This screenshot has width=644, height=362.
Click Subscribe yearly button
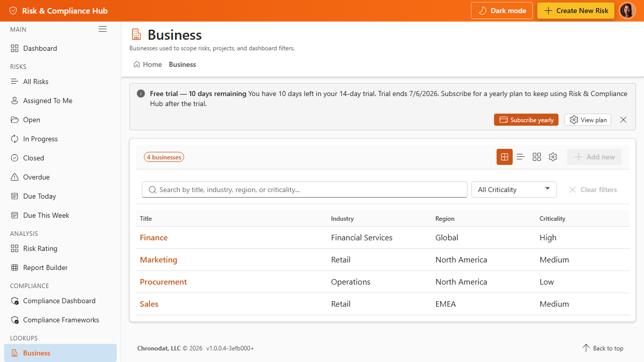point(526,120)
